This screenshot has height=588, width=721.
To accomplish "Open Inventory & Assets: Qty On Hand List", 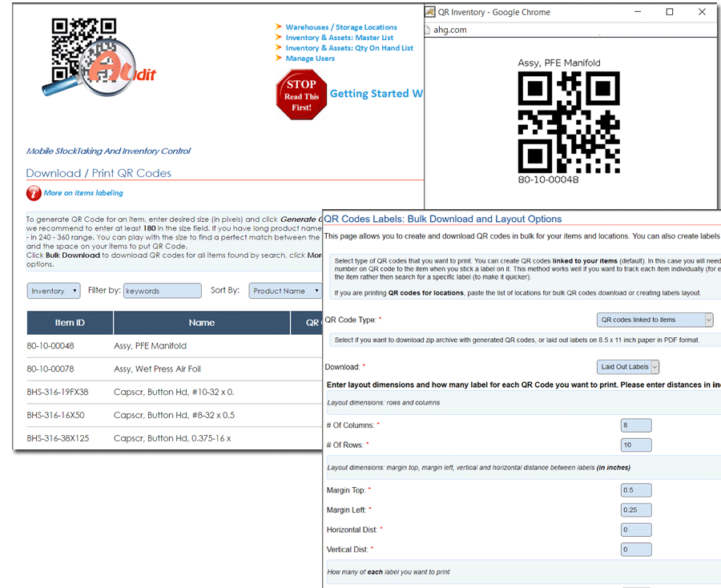I will (x=349, y=48).
